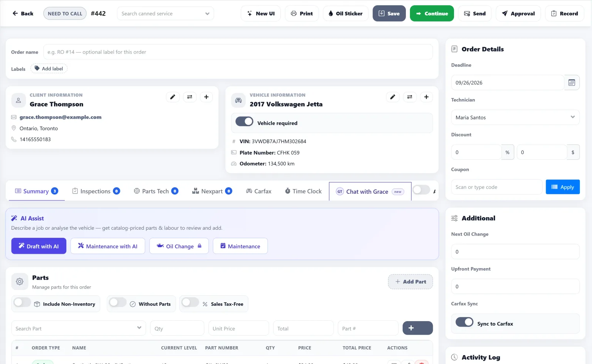
Task: Click Draft with AI button
Action: point(39,246)
